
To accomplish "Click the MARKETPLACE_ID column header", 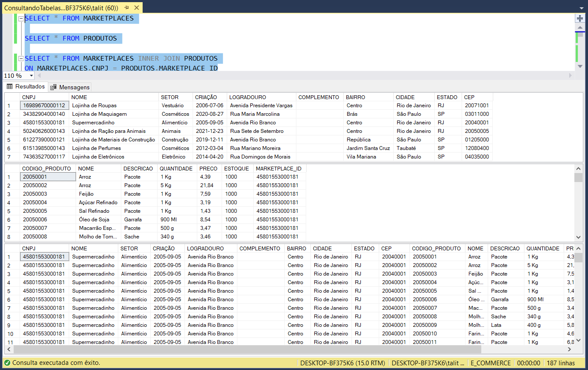I will (x=280, y=168).
